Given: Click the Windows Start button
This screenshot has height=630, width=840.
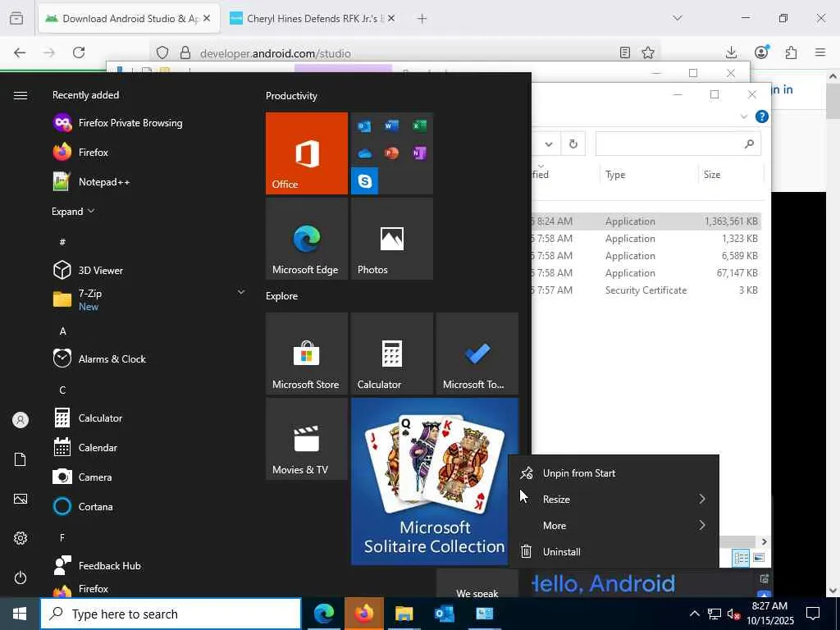Looking at the screenshot, I should tap(20, 614).
